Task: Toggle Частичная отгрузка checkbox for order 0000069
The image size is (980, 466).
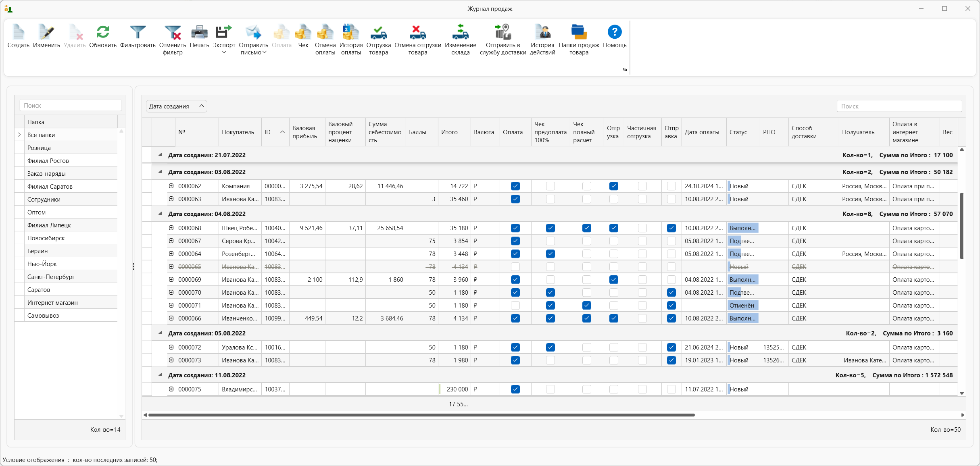Action: (x=642, y=279)
